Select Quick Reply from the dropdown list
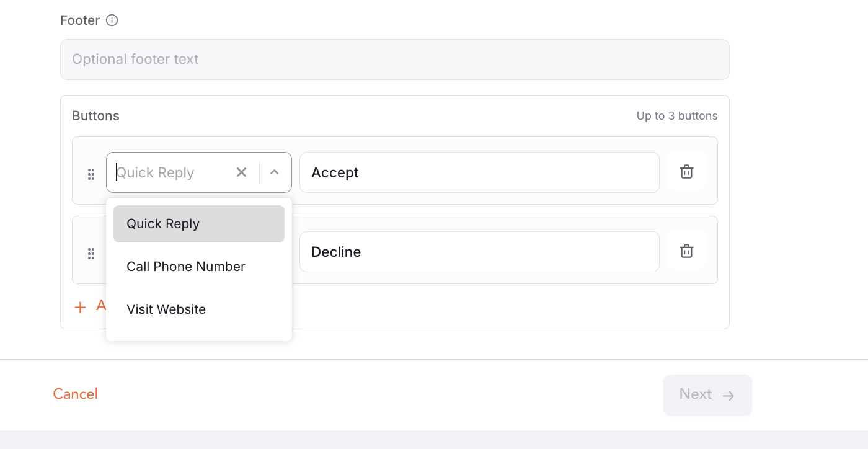The image size is (868, 449). click(x=198, y=224)
